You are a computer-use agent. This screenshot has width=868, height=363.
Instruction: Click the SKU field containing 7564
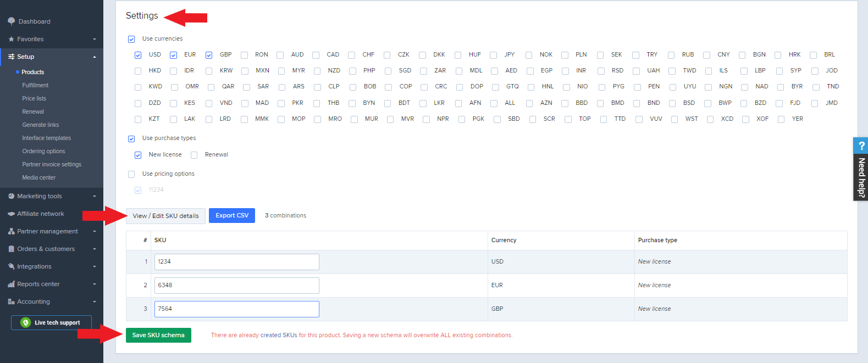point(237,309)
